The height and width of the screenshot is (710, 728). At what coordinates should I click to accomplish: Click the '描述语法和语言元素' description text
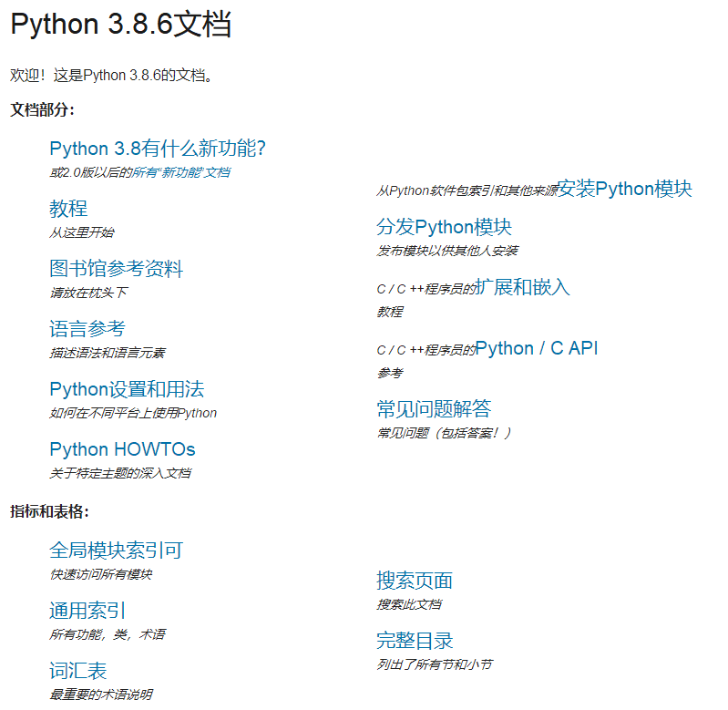click(x=108, y=353)
